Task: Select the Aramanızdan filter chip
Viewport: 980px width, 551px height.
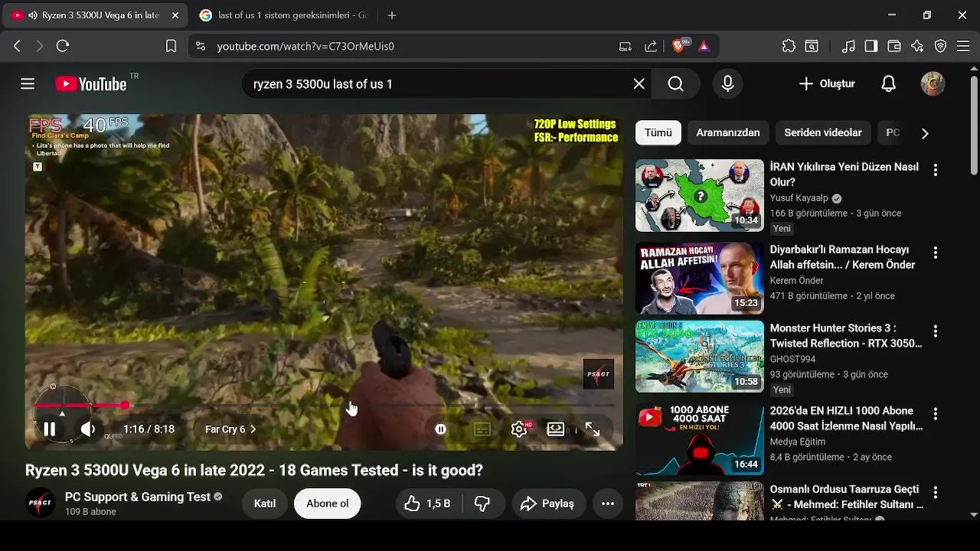Action: point(728,132)
